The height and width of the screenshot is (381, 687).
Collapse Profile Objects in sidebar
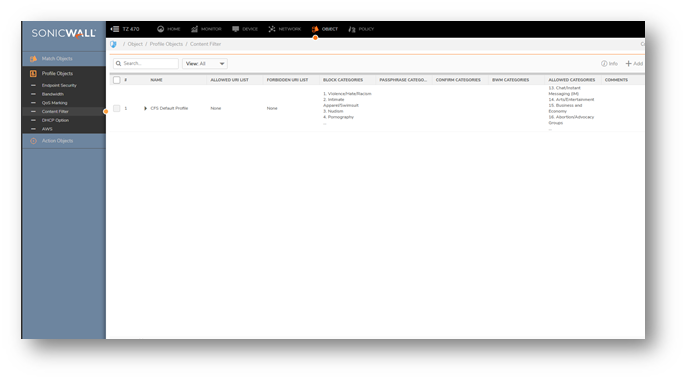(x=64, y=74)
